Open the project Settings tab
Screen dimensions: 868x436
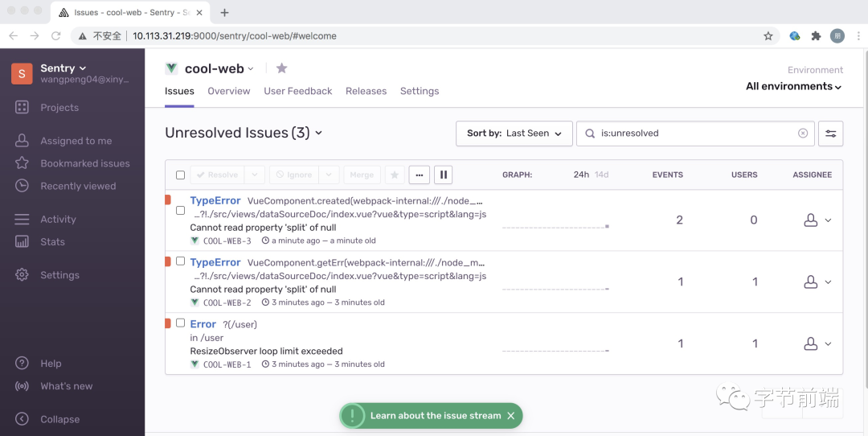point(420,91)
